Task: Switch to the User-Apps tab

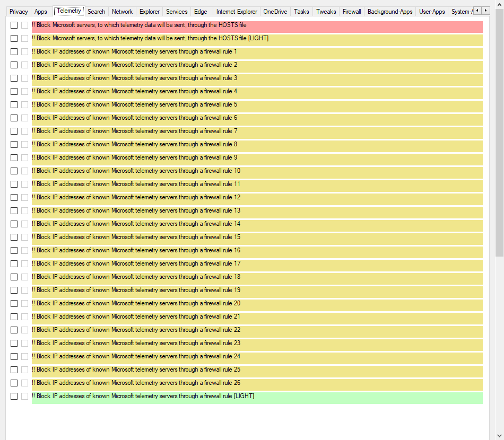Action: coord(432,12)
